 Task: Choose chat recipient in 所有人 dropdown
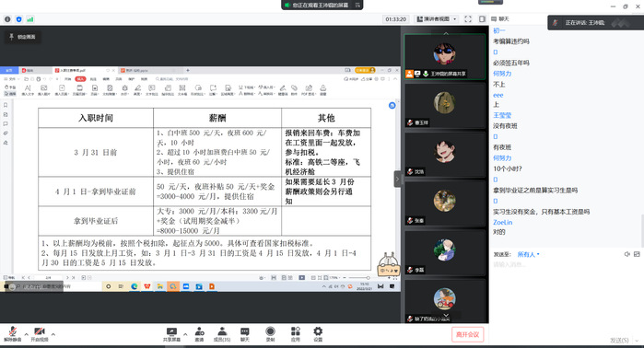point(528,254)
